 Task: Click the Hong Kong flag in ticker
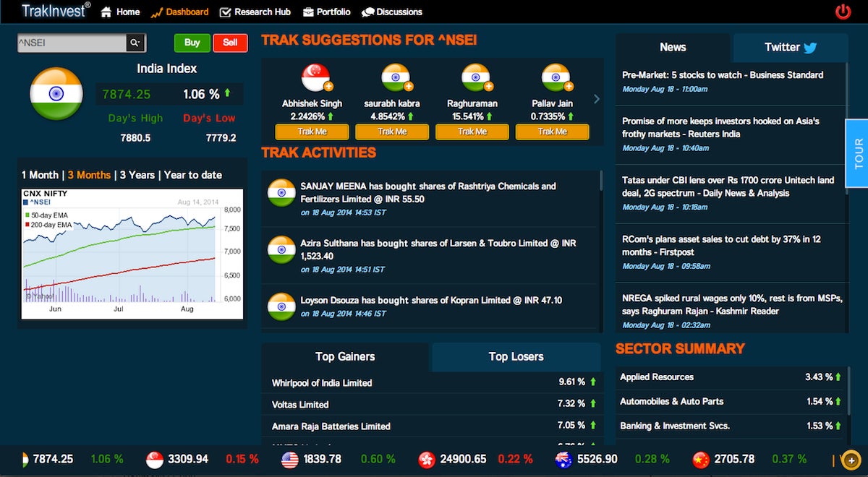[427, 459]
